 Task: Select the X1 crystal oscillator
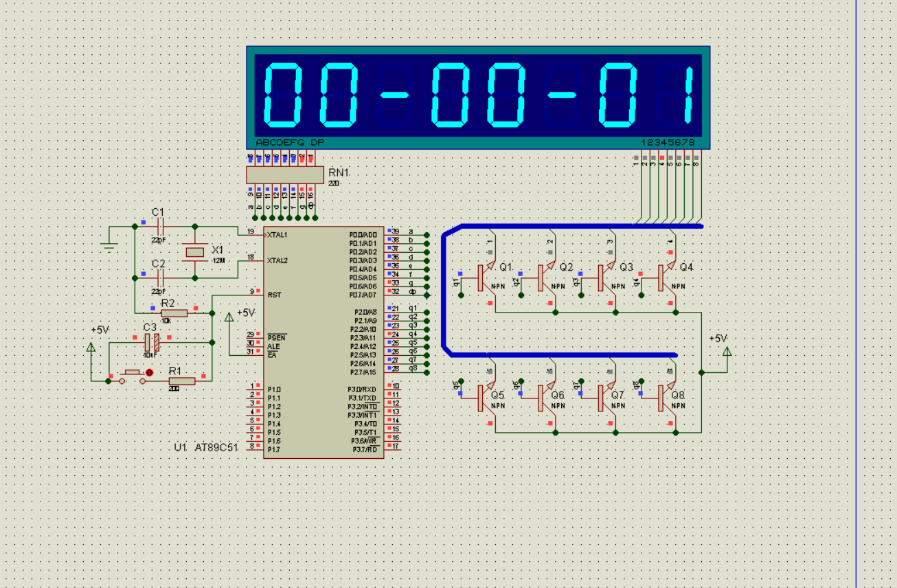[x=195, y=252]
